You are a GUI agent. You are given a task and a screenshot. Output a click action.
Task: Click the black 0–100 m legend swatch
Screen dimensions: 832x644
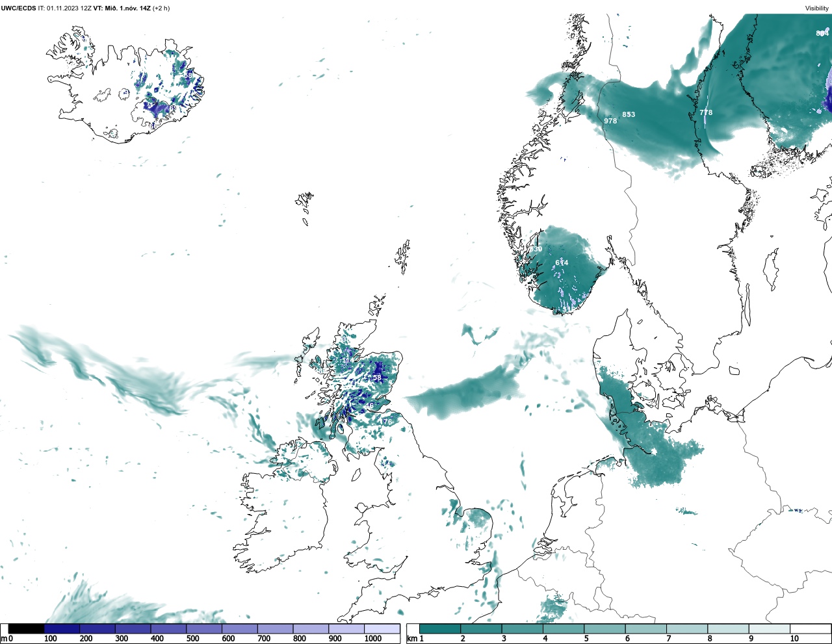26,628
